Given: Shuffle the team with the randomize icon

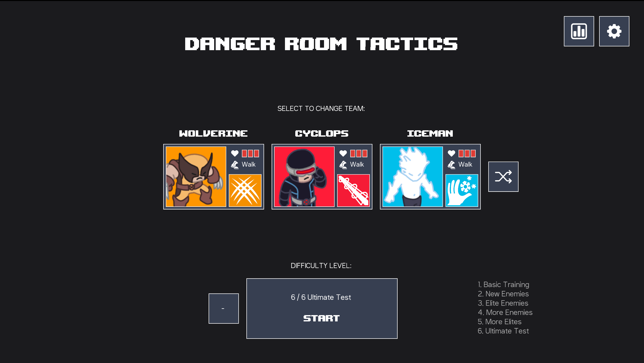Looking at the screenshot, I should coord(503,177).
